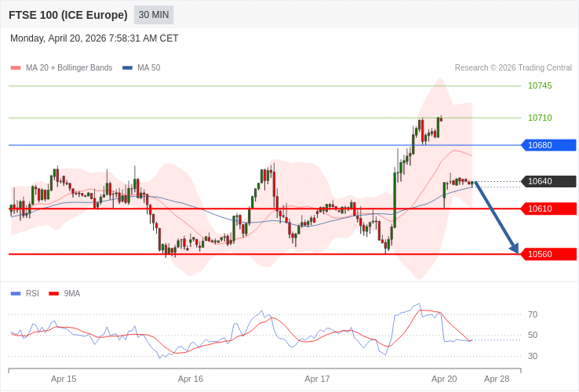Click the 10745 resistance level label

[x=540, y=85]
